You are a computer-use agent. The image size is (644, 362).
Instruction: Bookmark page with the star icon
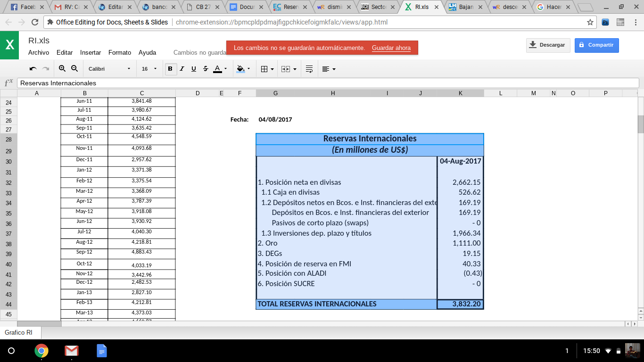pyautogui.click(x=590, y=22)
